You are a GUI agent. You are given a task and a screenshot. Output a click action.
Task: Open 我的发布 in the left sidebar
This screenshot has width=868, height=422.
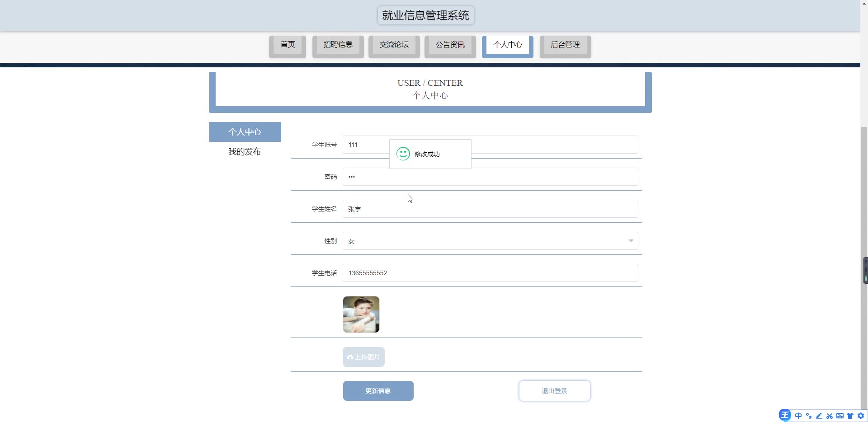click(245, 151)
